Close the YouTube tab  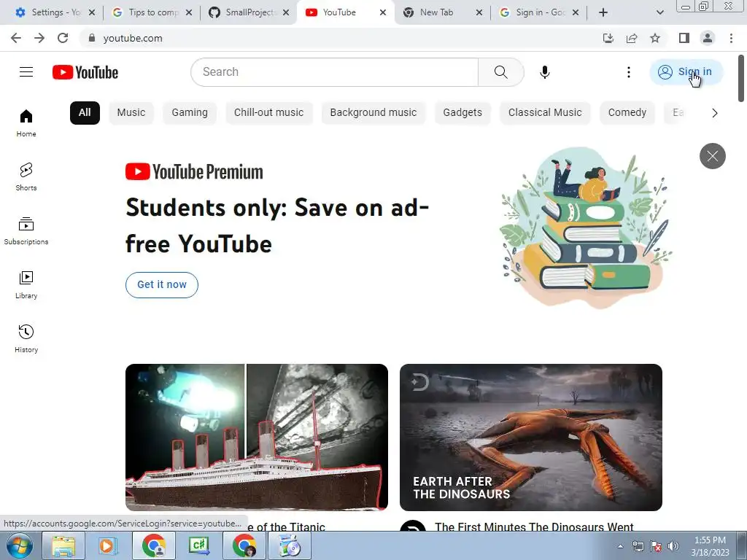(382, 12)
